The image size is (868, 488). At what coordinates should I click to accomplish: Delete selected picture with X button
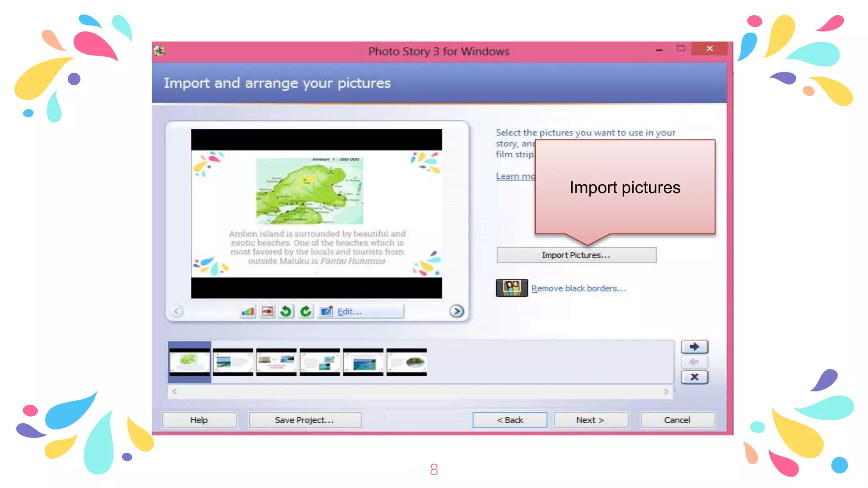694,377
